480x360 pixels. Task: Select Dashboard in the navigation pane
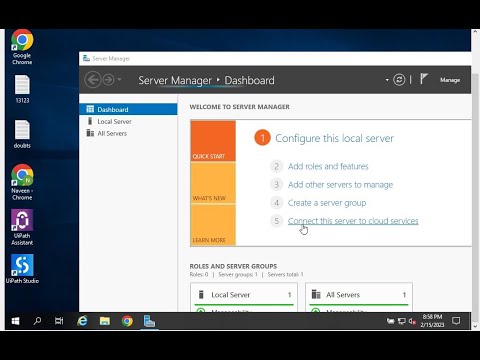[x=128, y=109]
